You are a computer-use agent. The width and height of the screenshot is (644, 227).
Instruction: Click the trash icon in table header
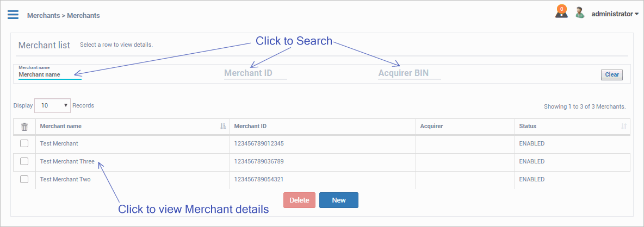coord(24,127)
